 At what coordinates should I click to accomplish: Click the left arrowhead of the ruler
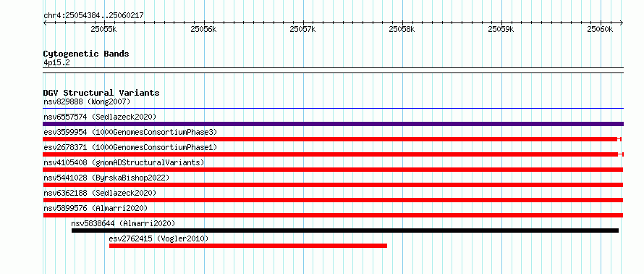[x=45, y=23]
